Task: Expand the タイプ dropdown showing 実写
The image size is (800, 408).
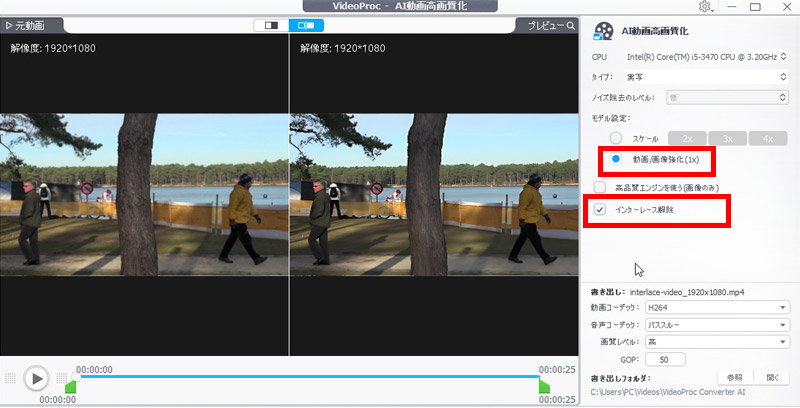Action: pyautogui.click(x=715, y=77)
